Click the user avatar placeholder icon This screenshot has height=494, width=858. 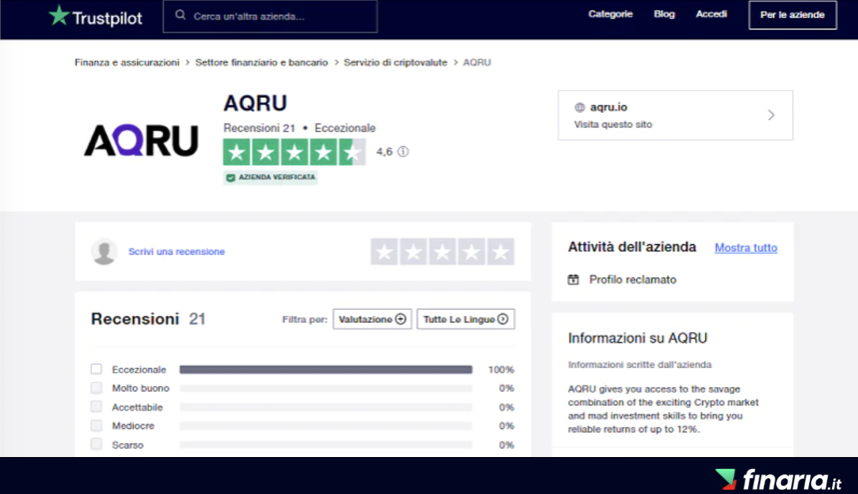pyautogui.click(x=104, y=252)
